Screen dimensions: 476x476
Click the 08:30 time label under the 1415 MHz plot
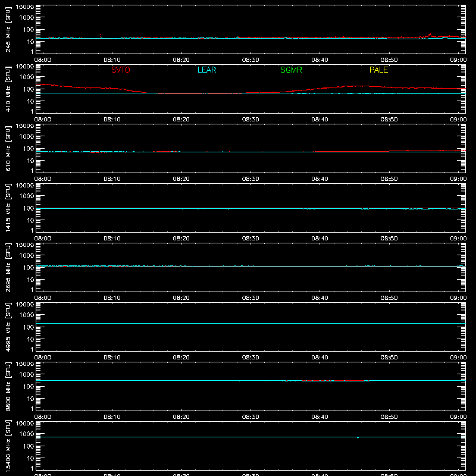pos(250,239)
